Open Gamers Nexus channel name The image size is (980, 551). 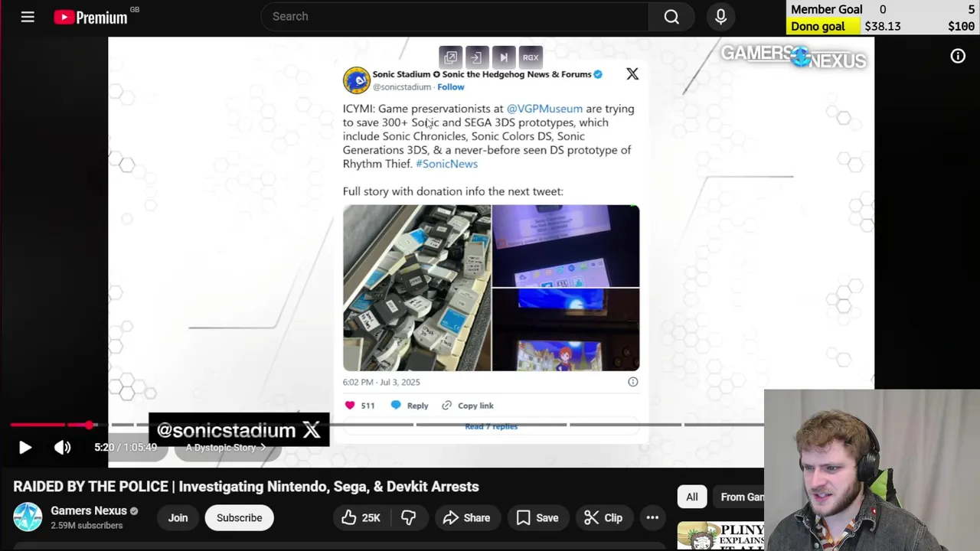(88, 510)
